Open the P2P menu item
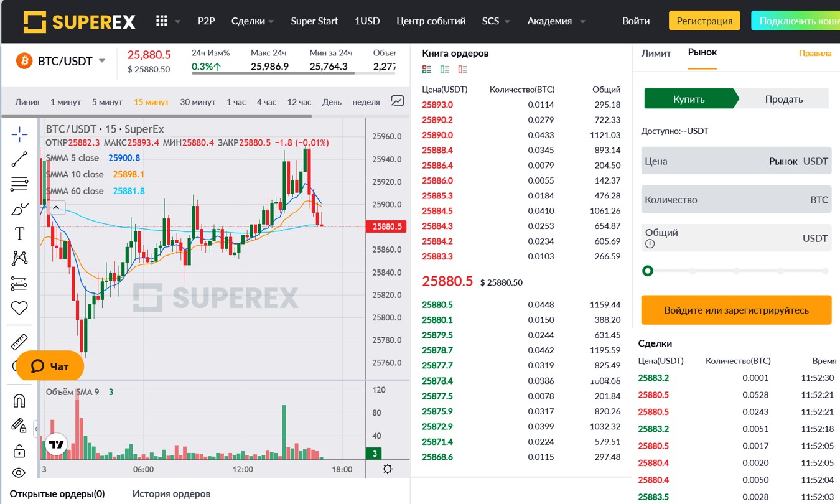This screenshot has width=840, height=504. pos(207,21)
